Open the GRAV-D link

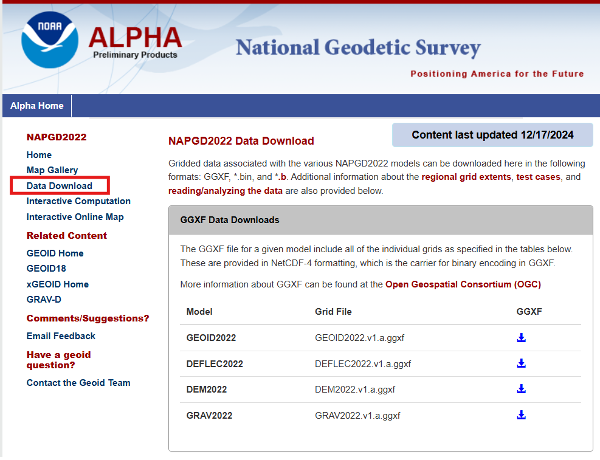pyautogui.click(x=45, y=300)
